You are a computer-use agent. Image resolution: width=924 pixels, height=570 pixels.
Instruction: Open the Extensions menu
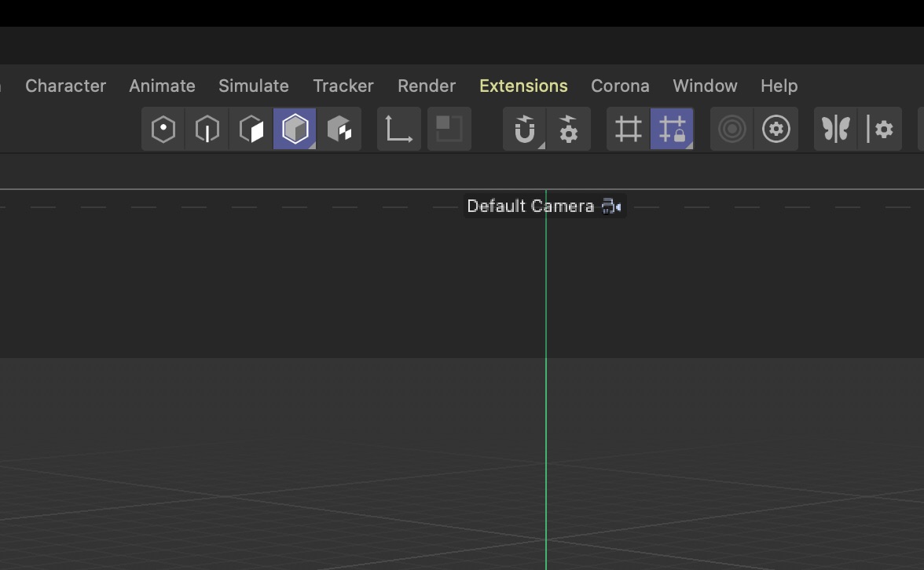pyautogui.click(x=523, y=86)
